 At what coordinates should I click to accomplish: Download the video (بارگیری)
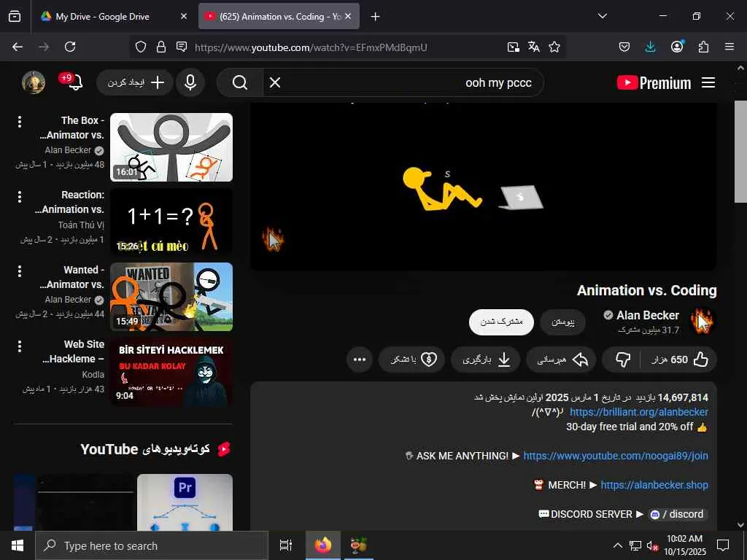[x=485, y=359]
